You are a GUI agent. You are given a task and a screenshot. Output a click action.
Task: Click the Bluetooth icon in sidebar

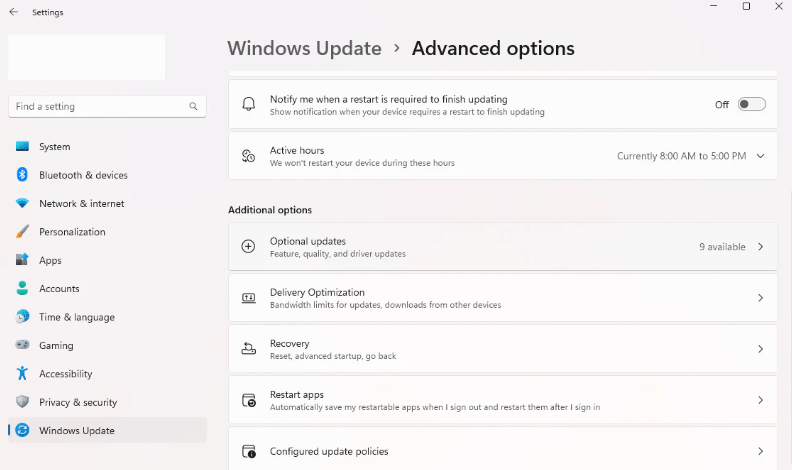[22, 175]
